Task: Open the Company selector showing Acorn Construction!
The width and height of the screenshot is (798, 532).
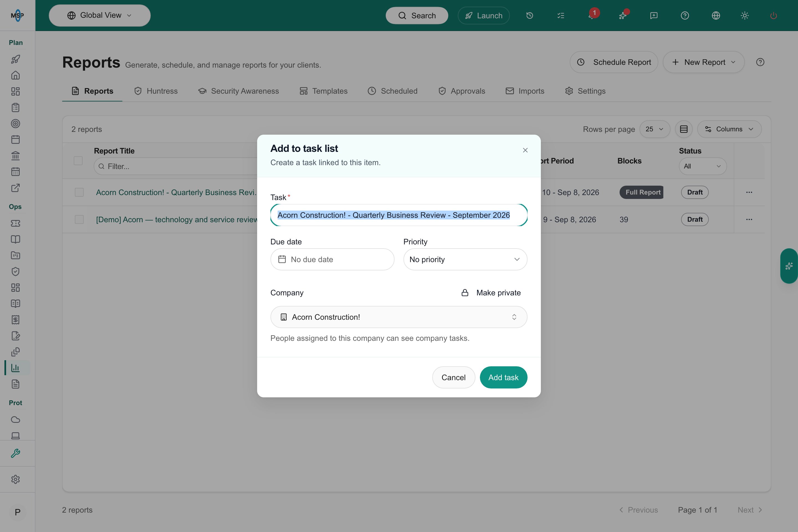Action: pos(399,317)
